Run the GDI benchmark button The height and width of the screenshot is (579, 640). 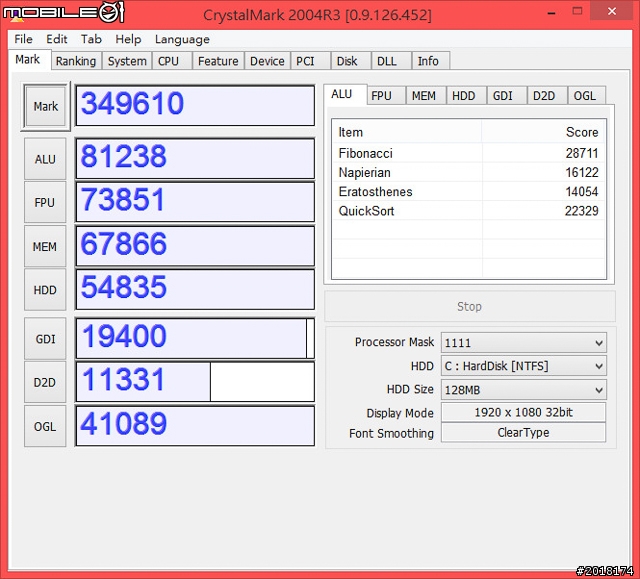click(x=45, y=339)
